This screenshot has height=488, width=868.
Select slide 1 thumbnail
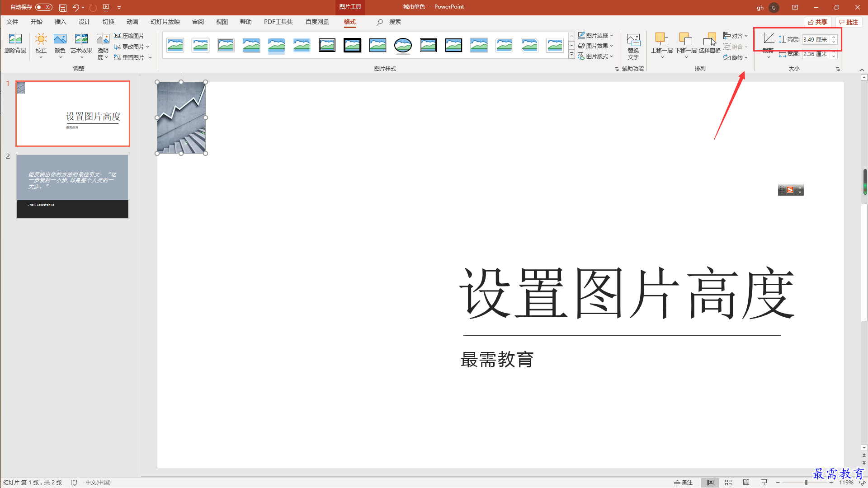tap(73, 113)
